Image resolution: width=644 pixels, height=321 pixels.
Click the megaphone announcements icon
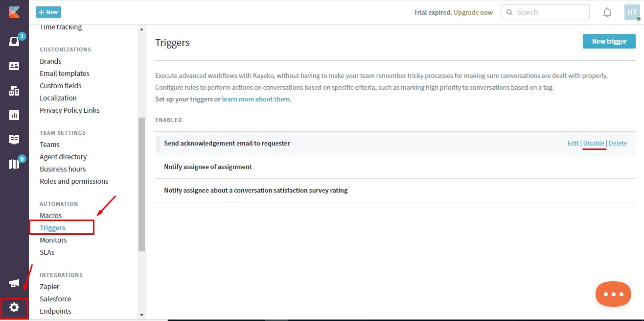[14, 283]
